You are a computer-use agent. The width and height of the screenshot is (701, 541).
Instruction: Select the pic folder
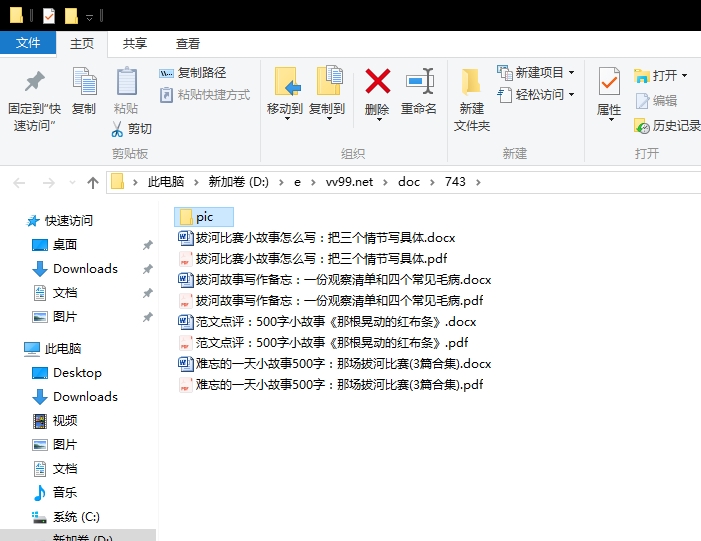tap(204, 217)
